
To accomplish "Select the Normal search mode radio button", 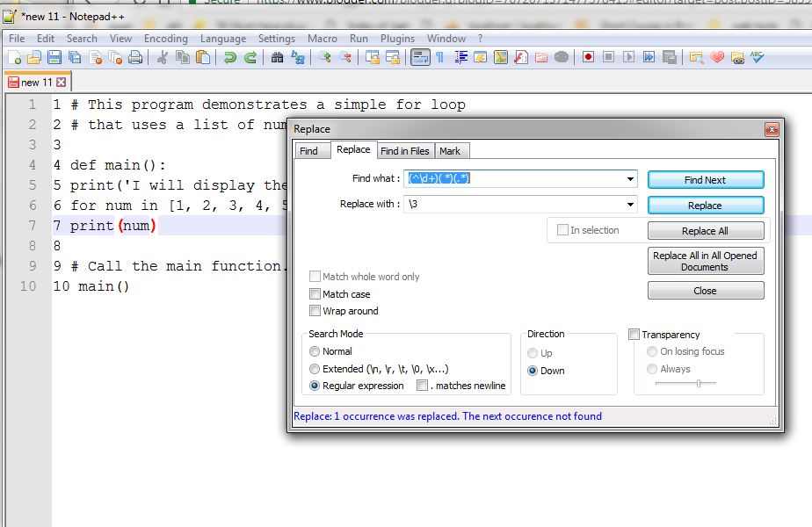I will pos(315,352).
